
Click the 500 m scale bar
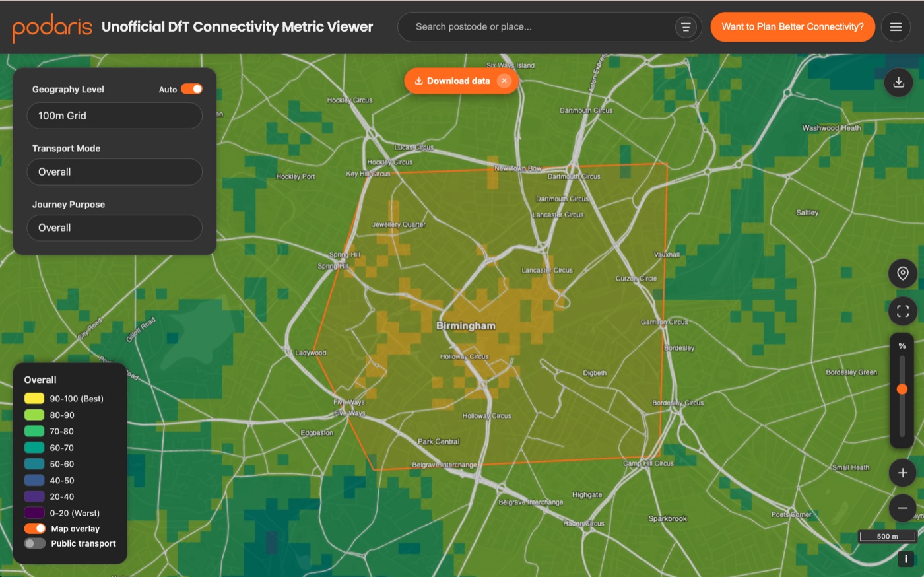[887, 536]
